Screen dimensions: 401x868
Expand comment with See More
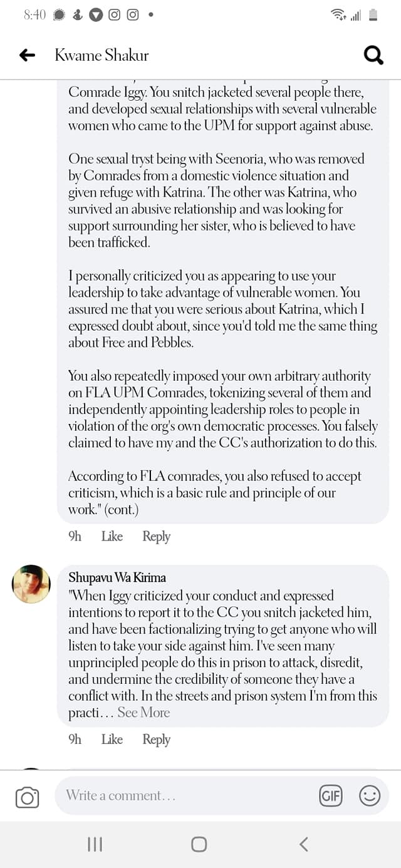[143, 713]
